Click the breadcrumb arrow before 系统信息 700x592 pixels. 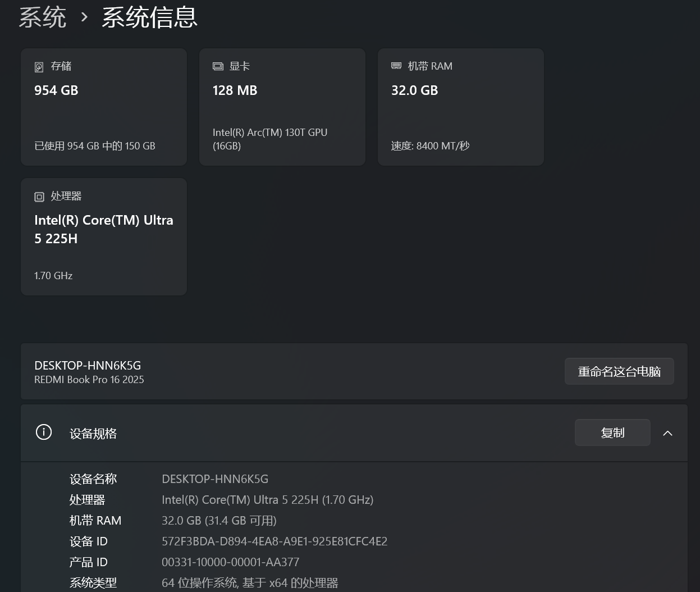point(84,17)
